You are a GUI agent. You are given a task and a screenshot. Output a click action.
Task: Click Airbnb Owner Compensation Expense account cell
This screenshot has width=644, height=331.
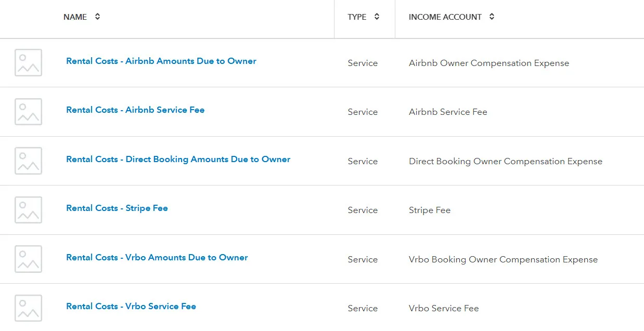tap(489, 63)
